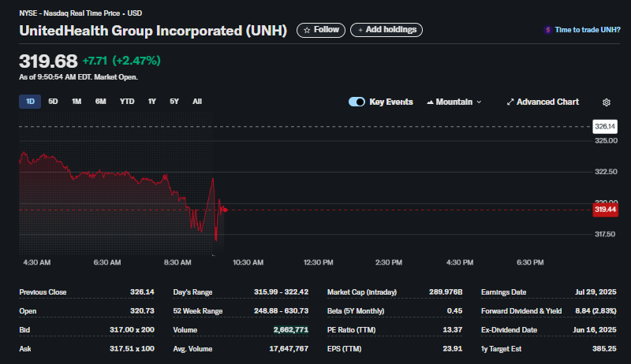Click the UnitedHealth Group Incorporated (UNH) heading

click(x=153, y=31)
